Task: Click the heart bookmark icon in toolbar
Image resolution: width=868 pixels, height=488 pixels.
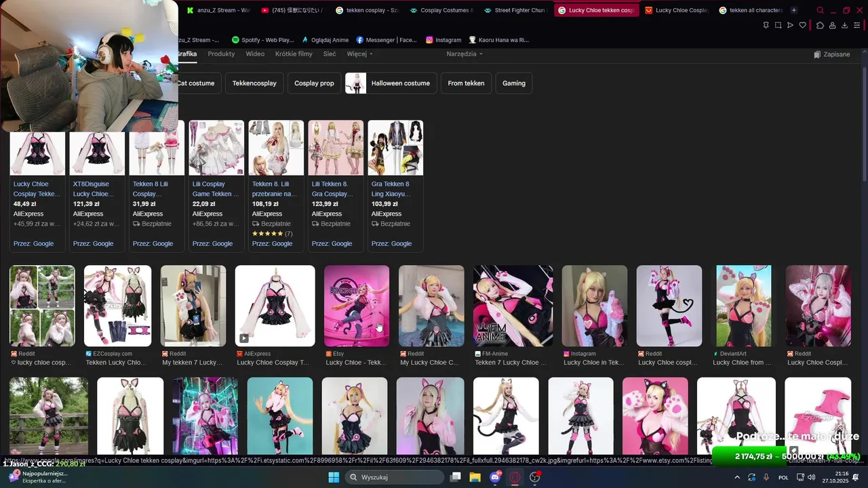Action: click(x=803, y=25)
